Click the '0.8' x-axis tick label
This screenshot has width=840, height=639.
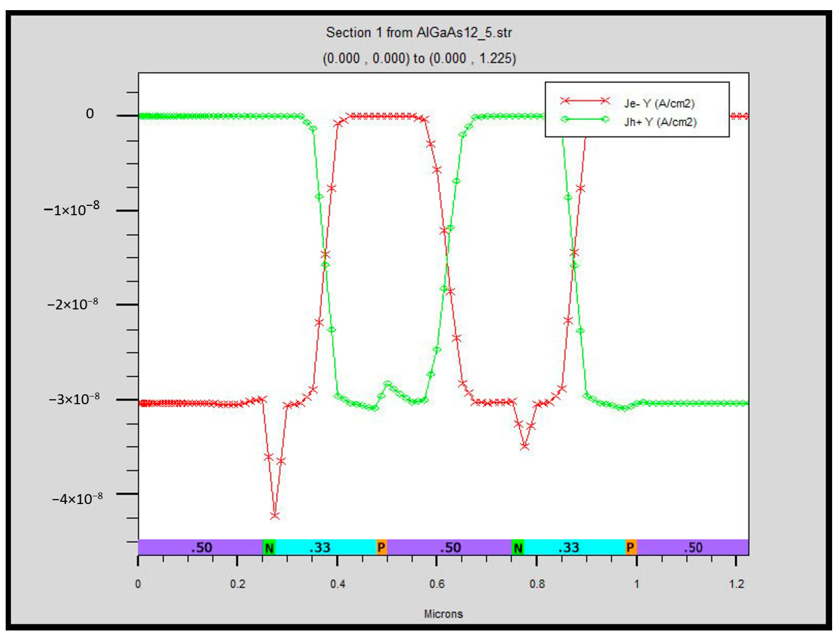coord(537,584)
